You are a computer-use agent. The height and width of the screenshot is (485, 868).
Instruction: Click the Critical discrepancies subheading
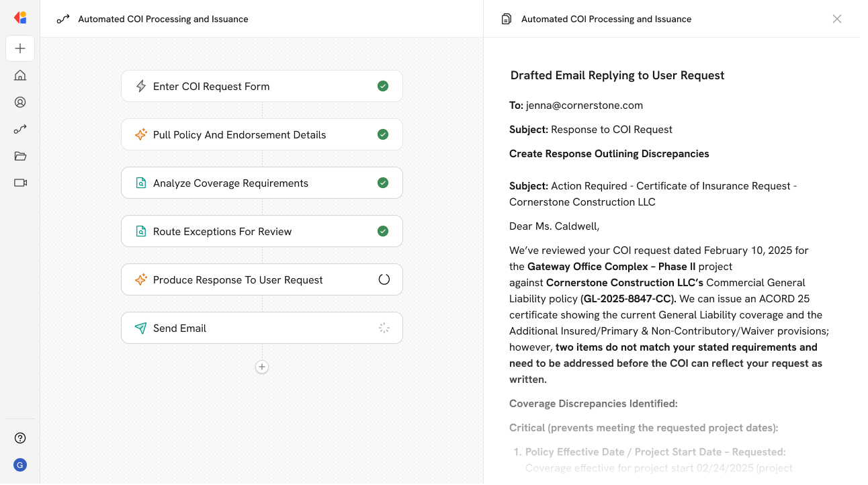pos(644,428)
